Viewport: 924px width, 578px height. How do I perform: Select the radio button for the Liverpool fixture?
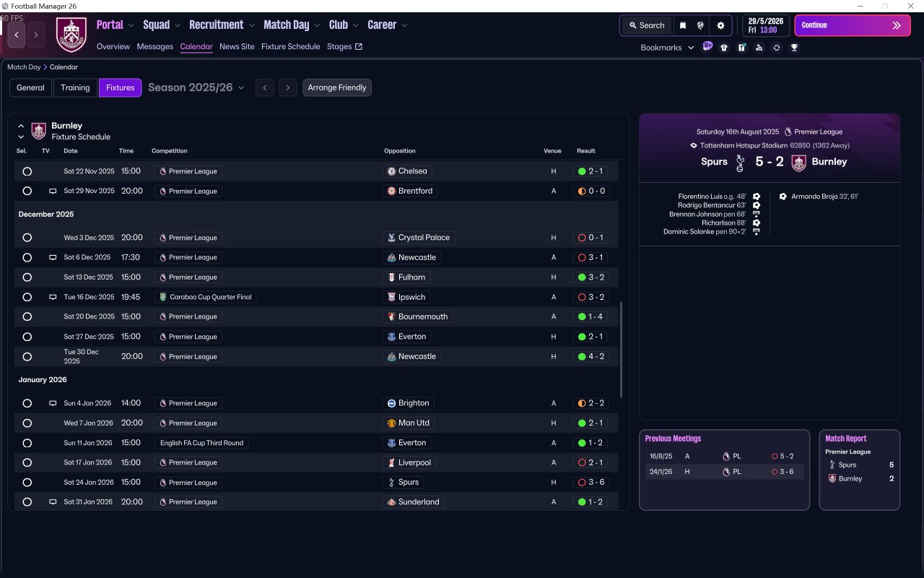(x=27, y=462)
